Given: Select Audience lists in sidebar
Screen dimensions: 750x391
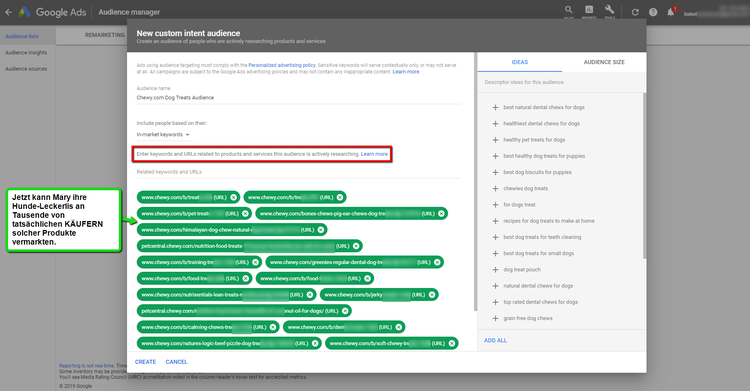Looking at the screenshot, I should (x=22, y=36).
